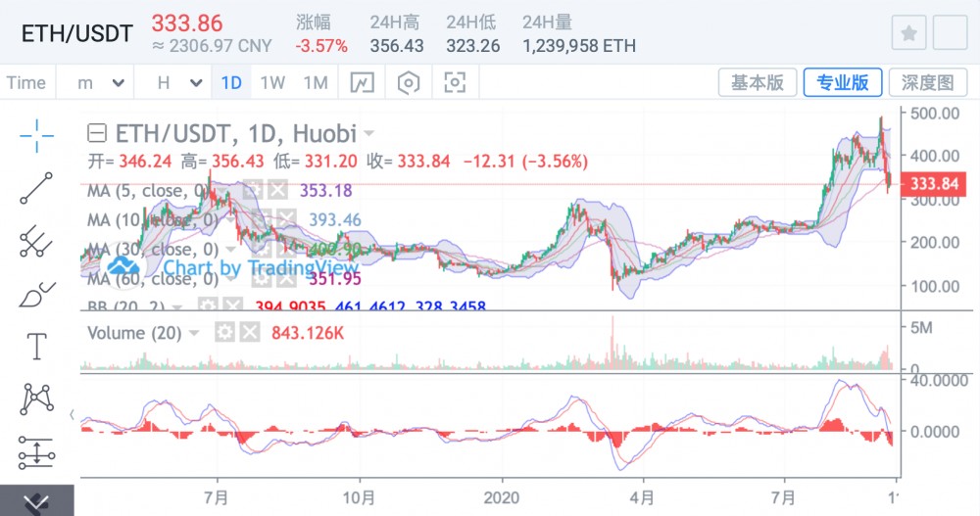The height and width of the screenshot is (516, 980).
Task: Open the chart indicators button in toolbar
Action: pos(363,83)
